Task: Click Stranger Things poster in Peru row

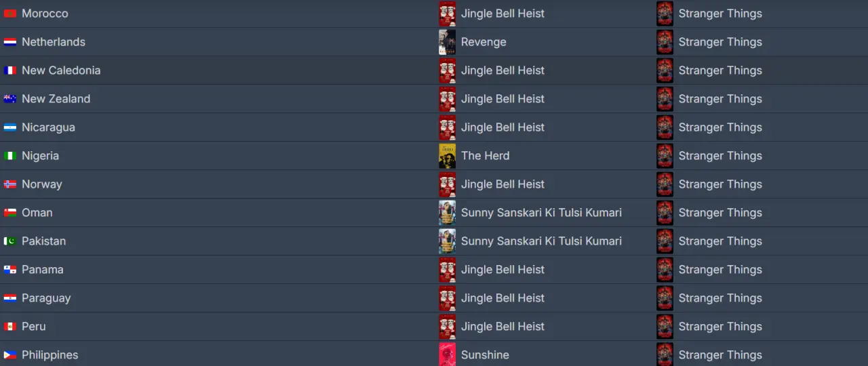Action: point(665,327)
